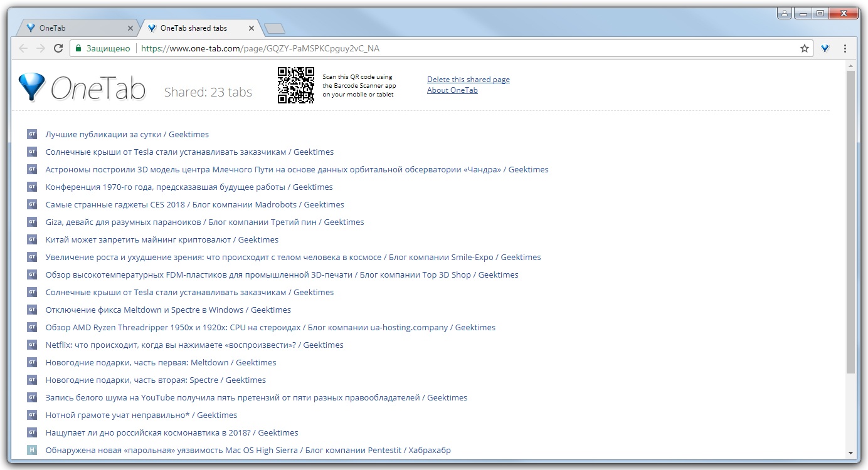Click the 'Защищено' secure label
Viewport: 868px width, 470px height.
click(x=109, y=48)
